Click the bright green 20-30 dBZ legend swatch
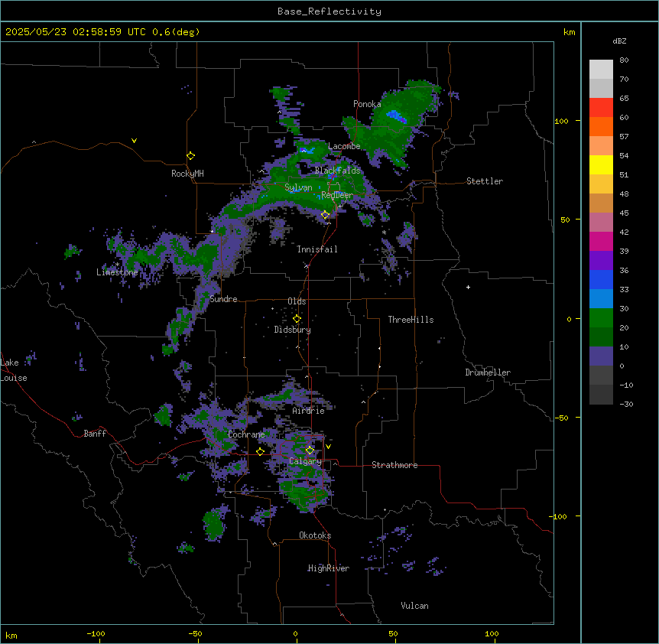 601,318
